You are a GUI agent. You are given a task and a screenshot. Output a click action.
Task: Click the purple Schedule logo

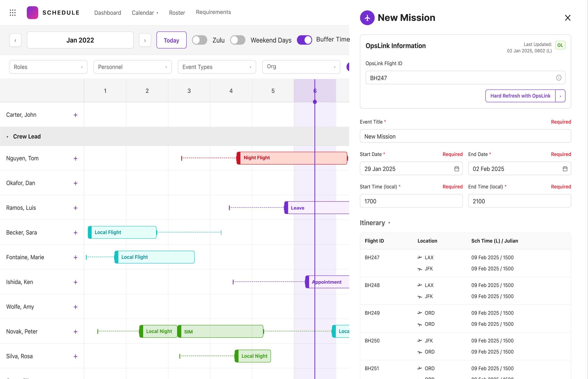point(32,12)
